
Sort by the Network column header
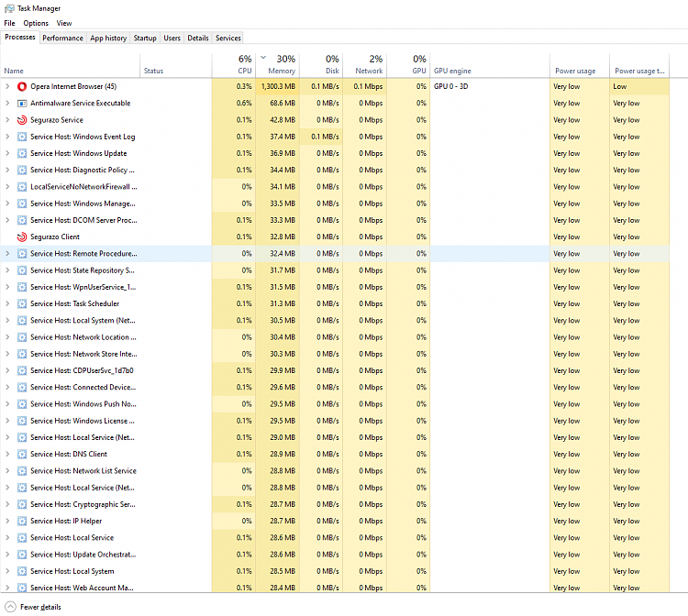point(364,65)
